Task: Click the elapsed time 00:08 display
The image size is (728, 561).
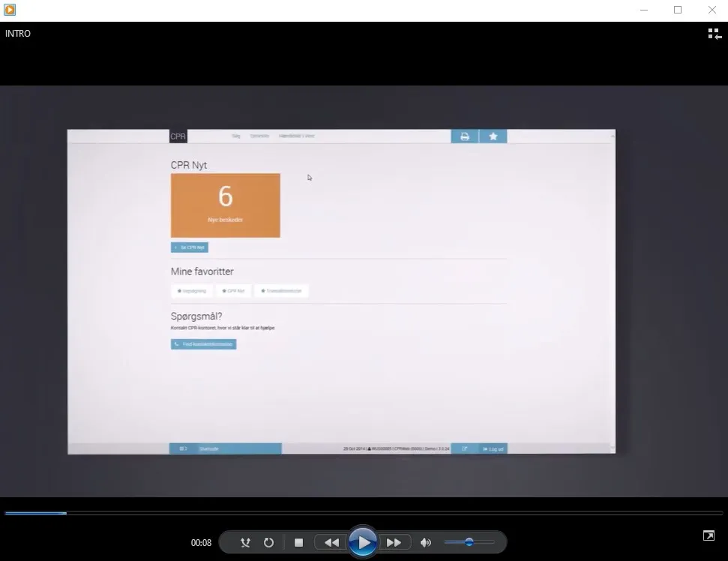Action: point(201,543)
